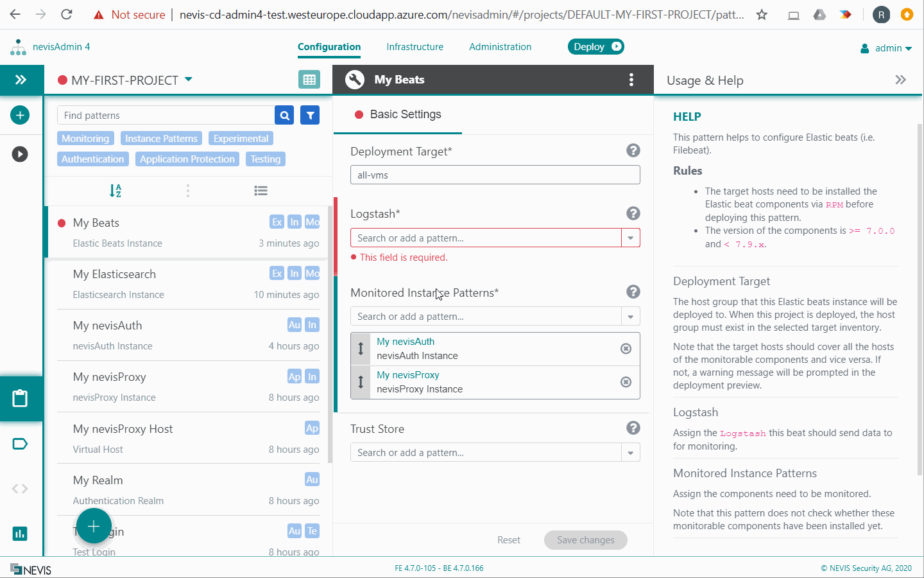Open the My Beats three-dot menu
Image resolution: width=924 pixels, height=578 pixels.
pyautogui.click(x=631, y=80)
